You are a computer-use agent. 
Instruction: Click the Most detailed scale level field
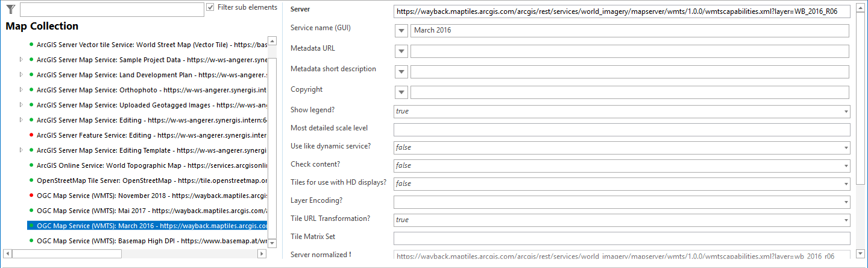(x=621, y=130)
